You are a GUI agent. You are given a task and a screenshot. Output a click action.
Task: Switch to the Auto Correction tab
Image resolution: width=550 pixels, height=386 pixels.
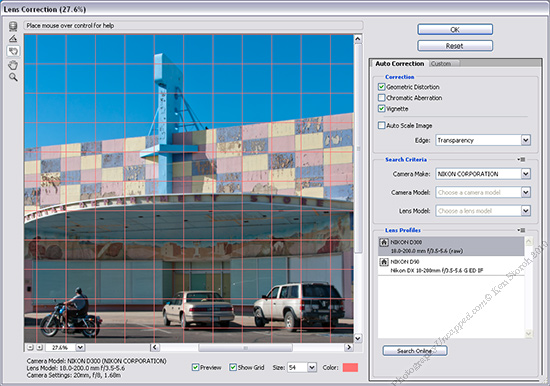(400, 64)
